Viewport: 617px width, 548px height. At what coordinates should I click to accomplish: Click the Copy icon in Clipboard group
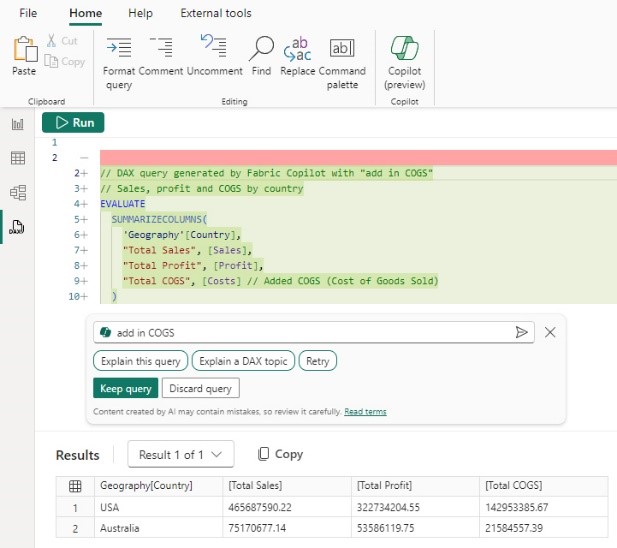(51, 61)
